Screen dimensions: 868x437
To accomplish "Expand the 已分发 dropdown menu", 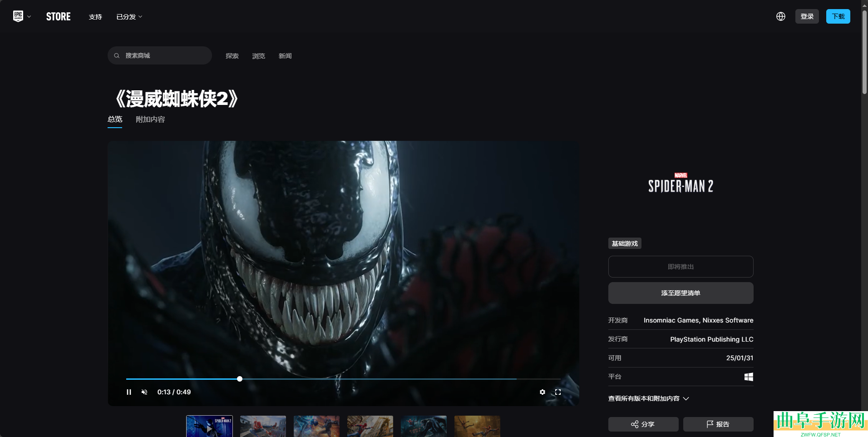I will pyautogui.click(x=129, y=17).
